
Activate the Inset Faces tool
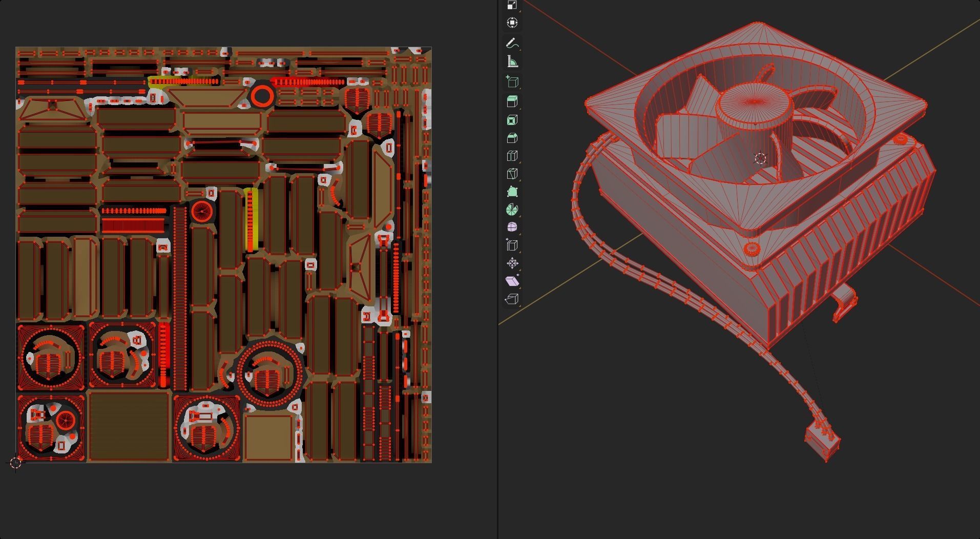coord(512,120)
